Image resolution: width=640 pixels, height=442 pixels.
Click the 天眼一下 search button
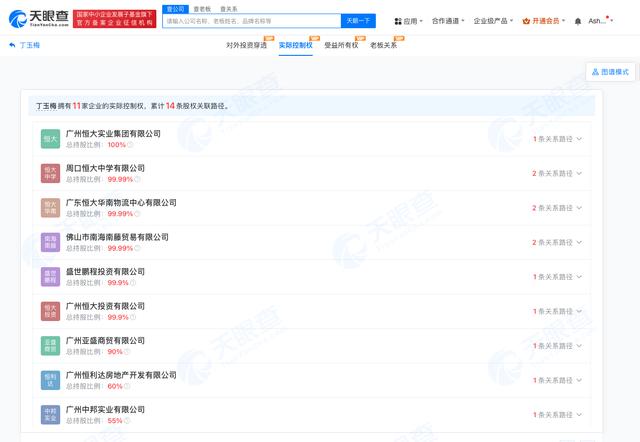[358, 21]
